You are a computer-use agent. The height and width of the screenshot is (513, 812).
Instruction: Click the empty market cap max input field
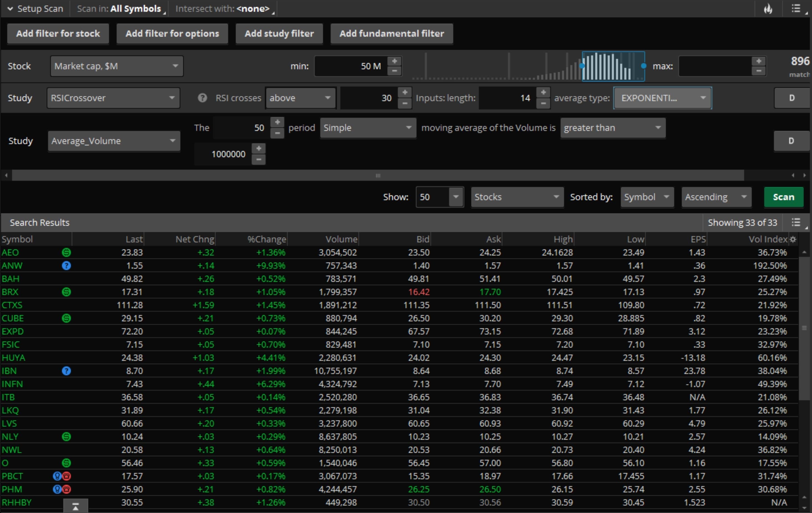click(715, 66)
